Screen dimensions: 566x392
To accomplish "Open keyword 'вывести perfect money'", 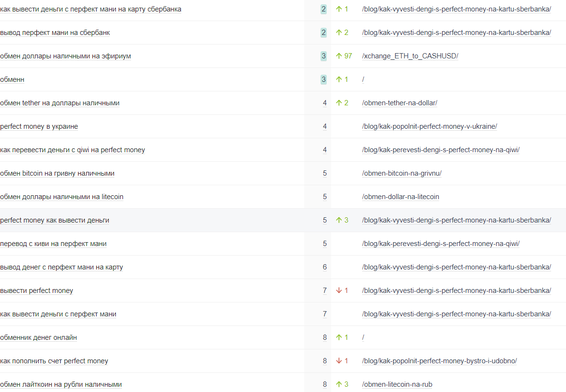I will (x=36, y=291).
